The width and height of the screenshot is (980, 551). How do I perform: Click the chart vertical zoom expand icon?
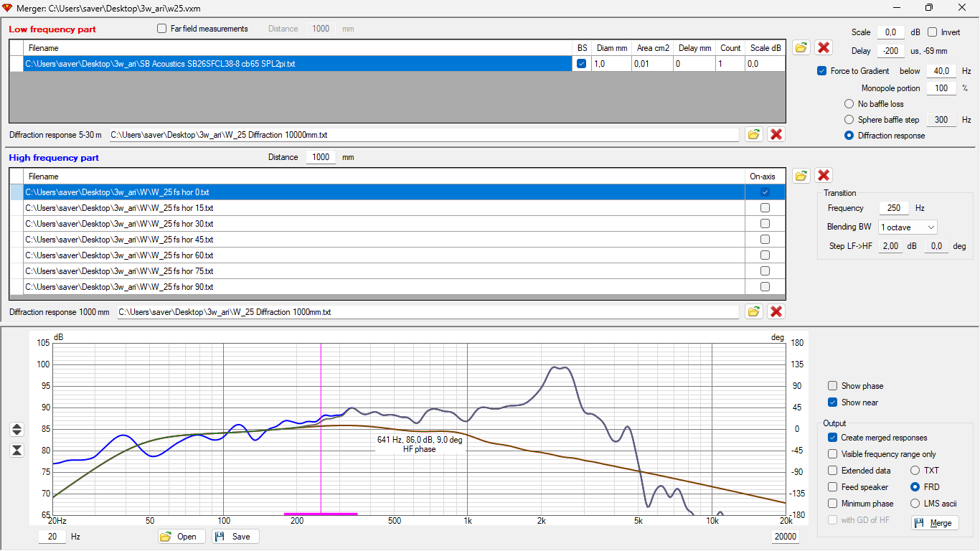point(17,429)
